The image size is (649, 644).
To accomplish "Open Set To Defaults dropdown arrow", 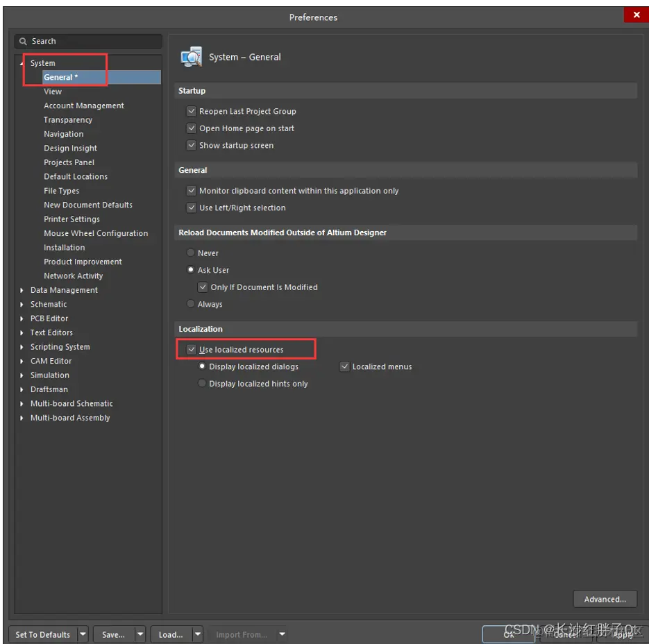I will tap(83, 634).
